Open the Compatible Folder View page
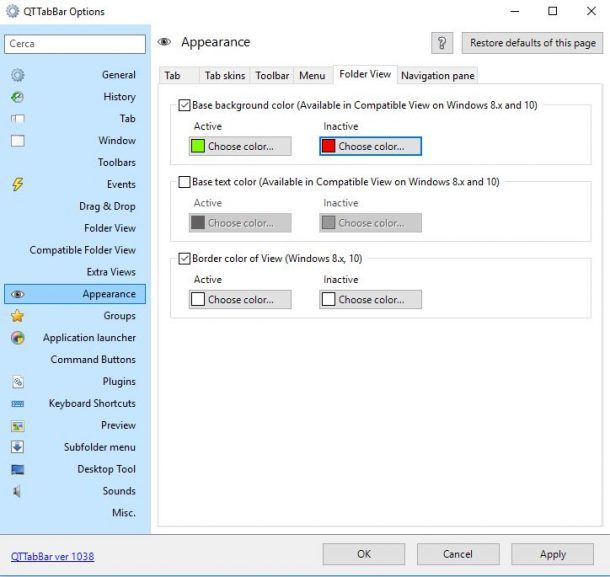 coord(75,250)
